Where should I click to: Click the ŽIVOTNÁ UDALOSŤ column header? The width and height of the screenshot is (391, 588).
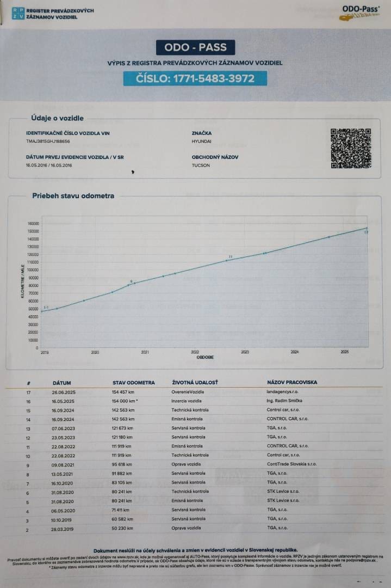pyautogui.click(x=195, y=382)
